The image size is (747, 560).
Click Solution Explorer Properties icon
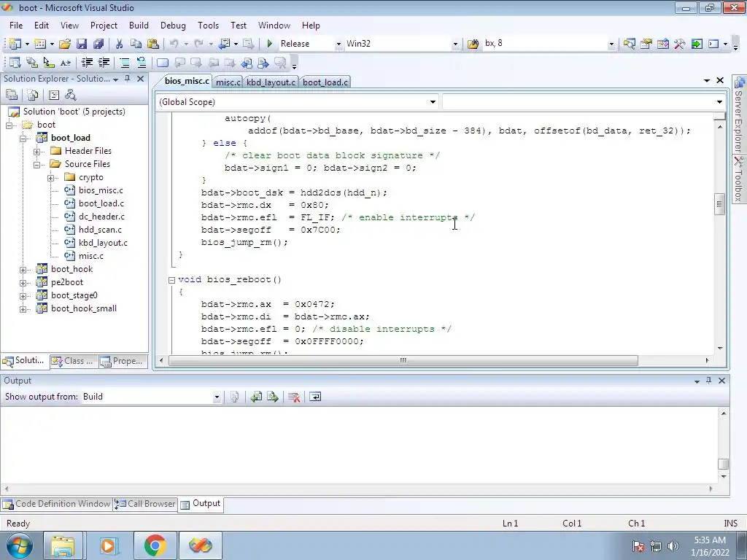(12, 96)
